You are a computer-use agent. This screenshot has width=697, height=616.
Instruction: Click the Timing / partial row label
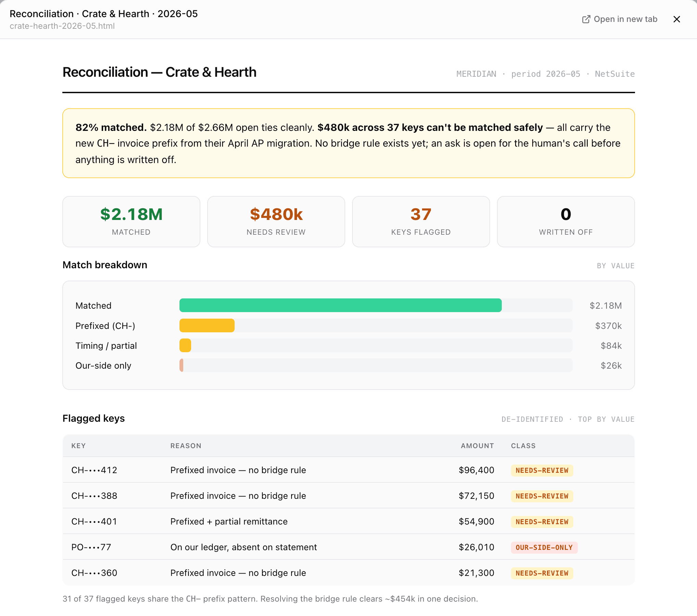106,346
